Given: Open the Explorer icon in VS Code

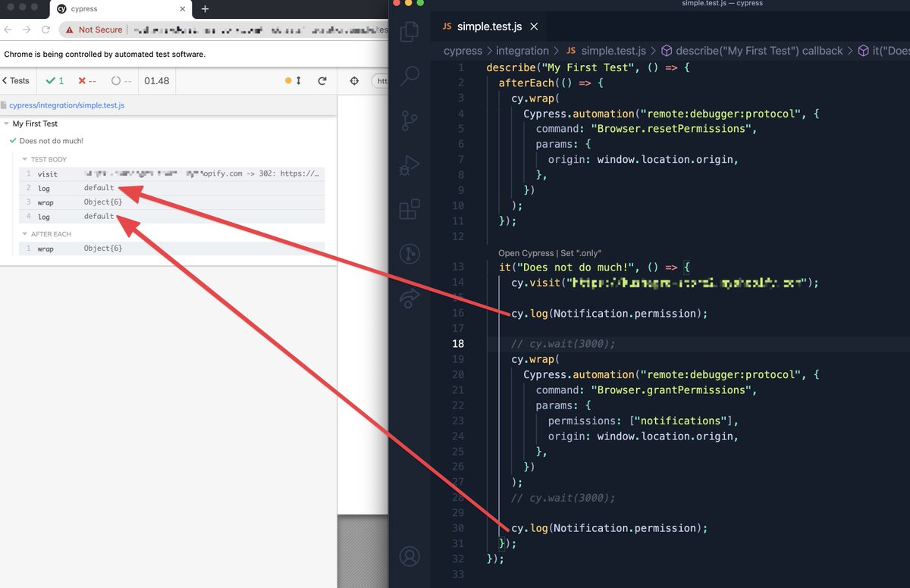Looking at the screenshot, I should 409,31.
